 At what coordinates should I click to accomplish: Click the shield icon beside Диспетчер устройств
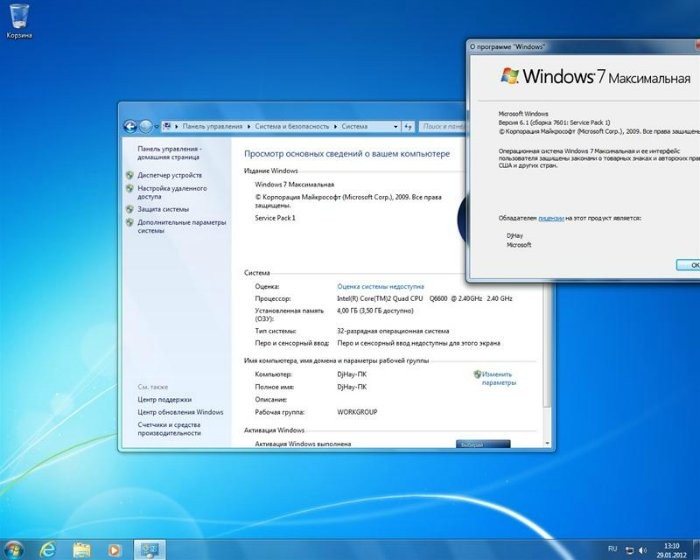click(130, 175)
